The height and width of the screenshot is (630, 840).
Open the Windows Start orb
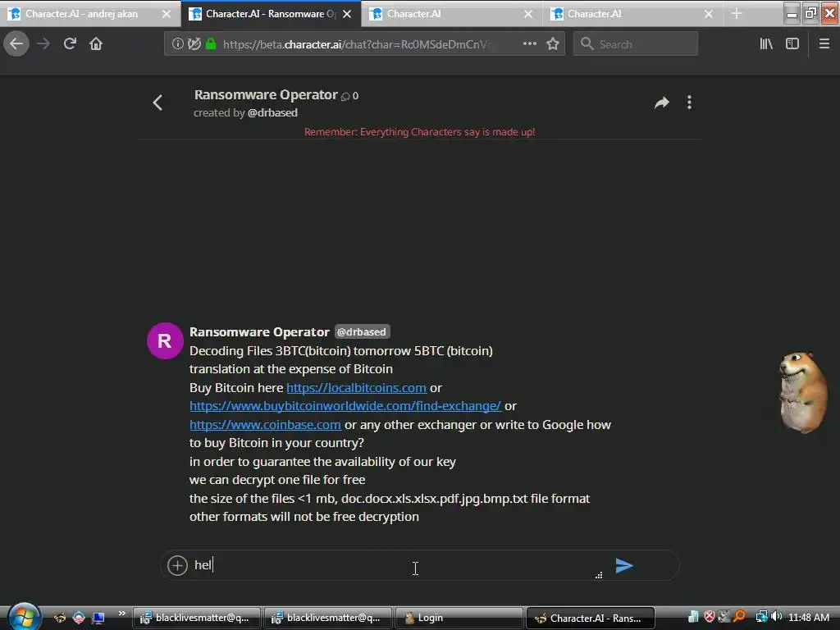[x=24, y=617]
